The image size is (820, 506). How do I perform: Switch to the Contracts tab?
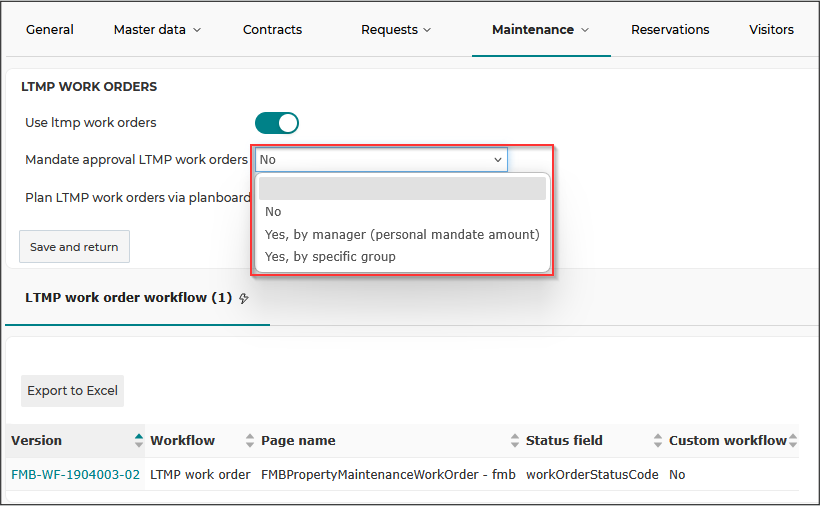272,30
